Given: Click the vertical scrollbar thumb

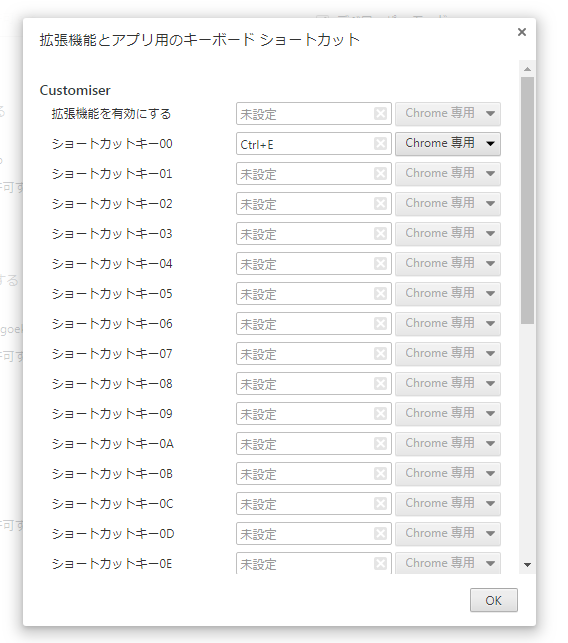Looking at the screenshot, I should coord(527,201).
